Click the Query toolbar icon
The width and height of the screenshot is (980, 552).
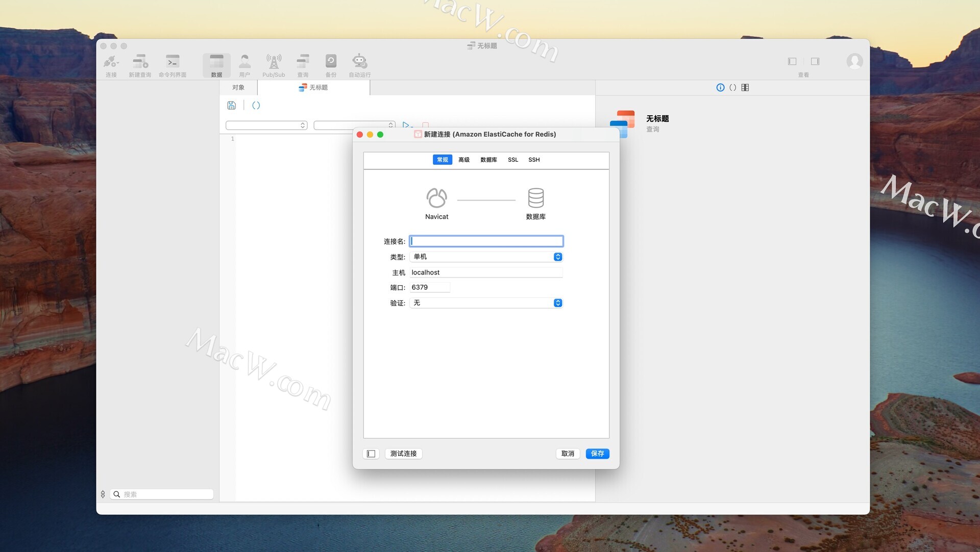303,65
